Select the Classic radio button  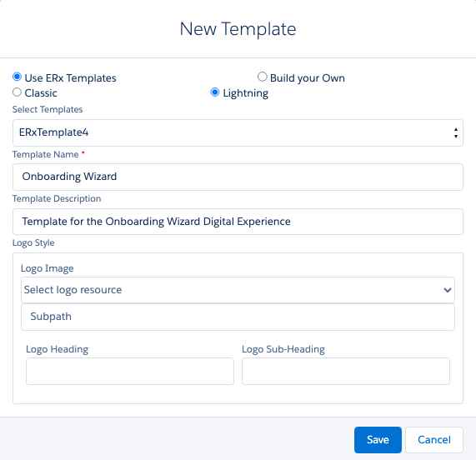click(x=17, y=92)
